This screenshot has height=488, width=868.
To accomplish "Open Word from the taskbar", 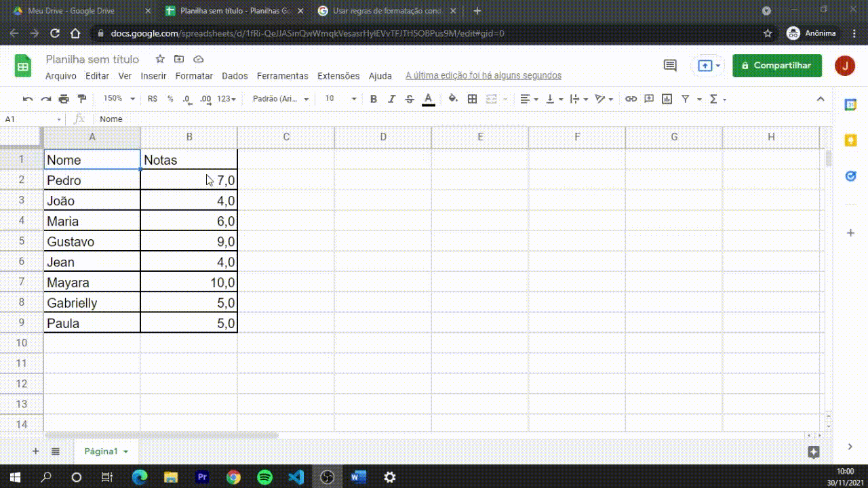I will click(x=359, y=477).
